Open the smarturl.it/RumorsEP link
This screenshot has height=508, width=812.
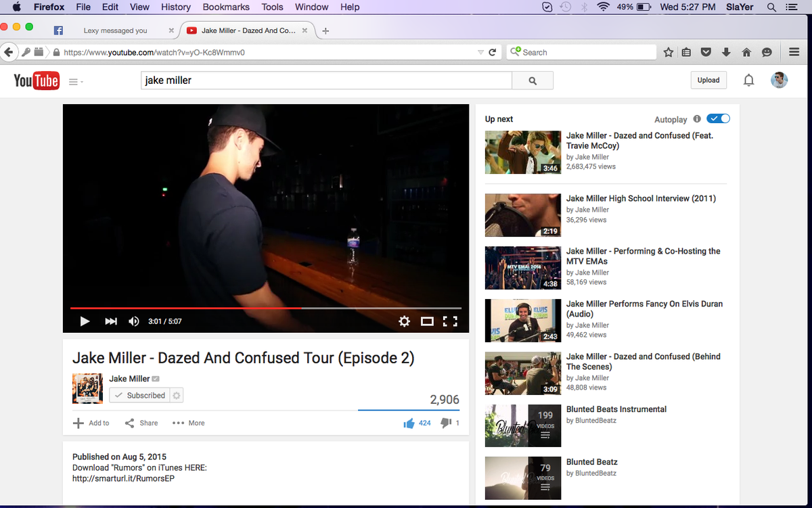point(124,478)
